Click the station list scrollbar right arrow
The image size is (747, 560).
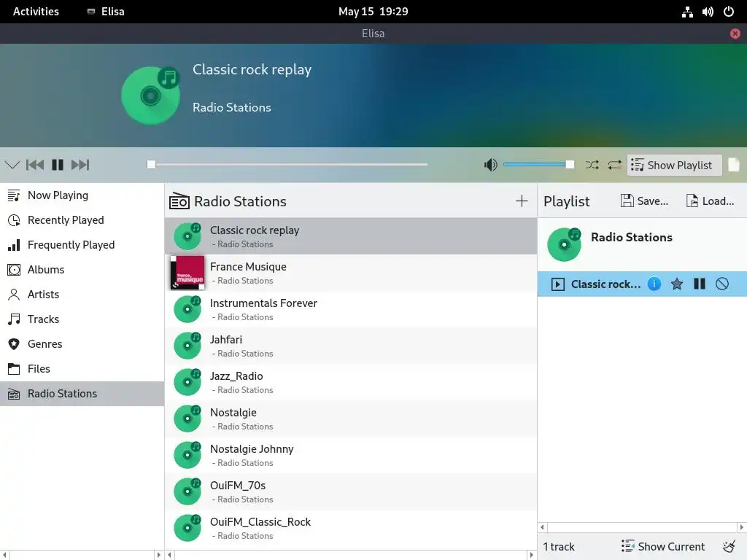532,555
